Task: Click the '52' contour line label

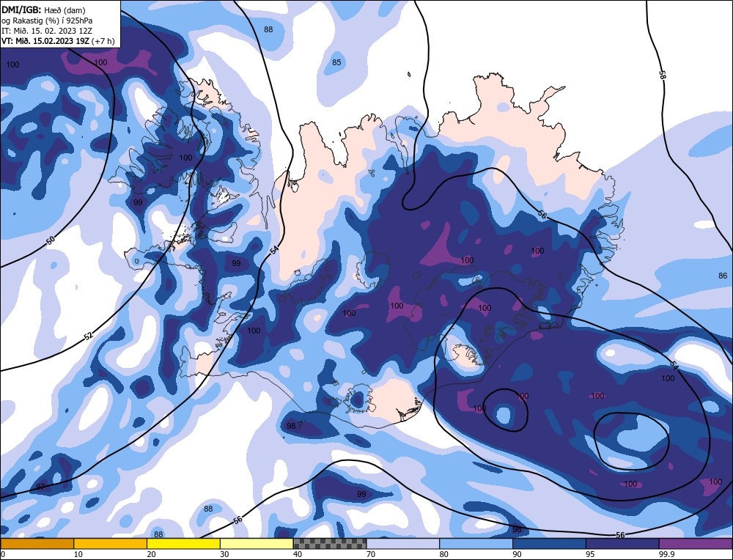Action: coord(89,335)
